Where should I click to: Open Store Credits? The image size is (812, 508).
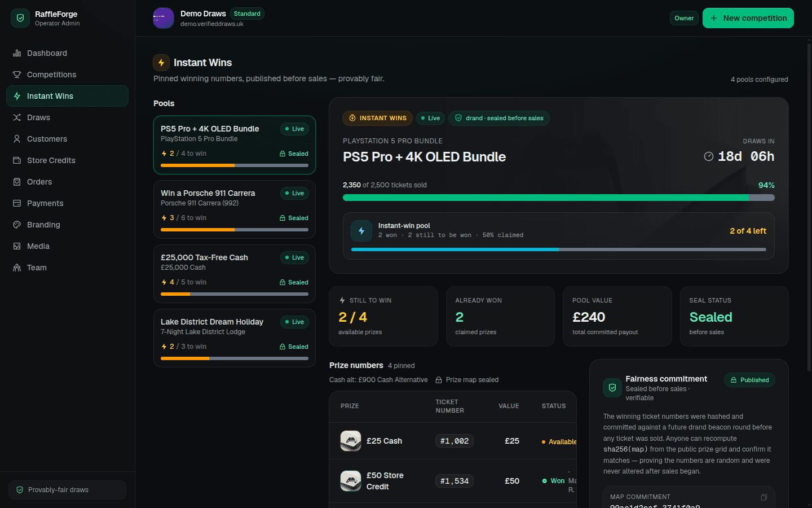[x=67, y=160]
